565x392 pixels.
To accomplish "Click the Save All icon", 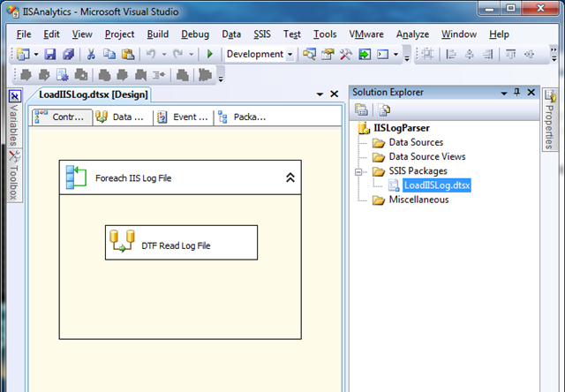I will (x=68, y=55).
